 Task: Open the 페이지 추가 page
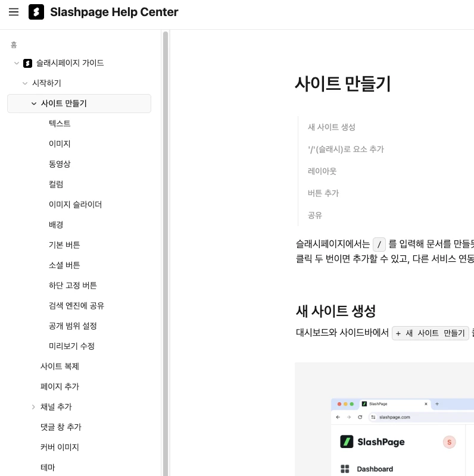(x=60, y=387)
